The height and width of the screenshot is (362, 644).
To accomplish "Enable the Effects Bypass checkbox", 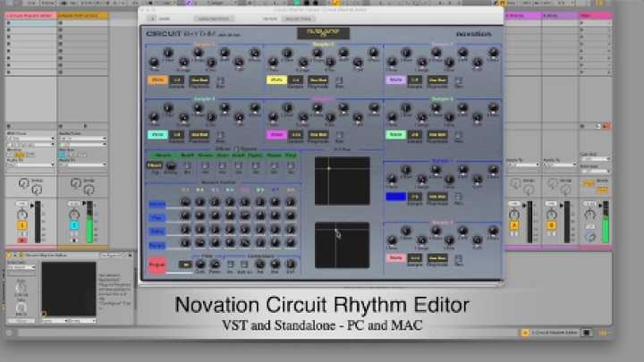I will (x=236, y=149).
